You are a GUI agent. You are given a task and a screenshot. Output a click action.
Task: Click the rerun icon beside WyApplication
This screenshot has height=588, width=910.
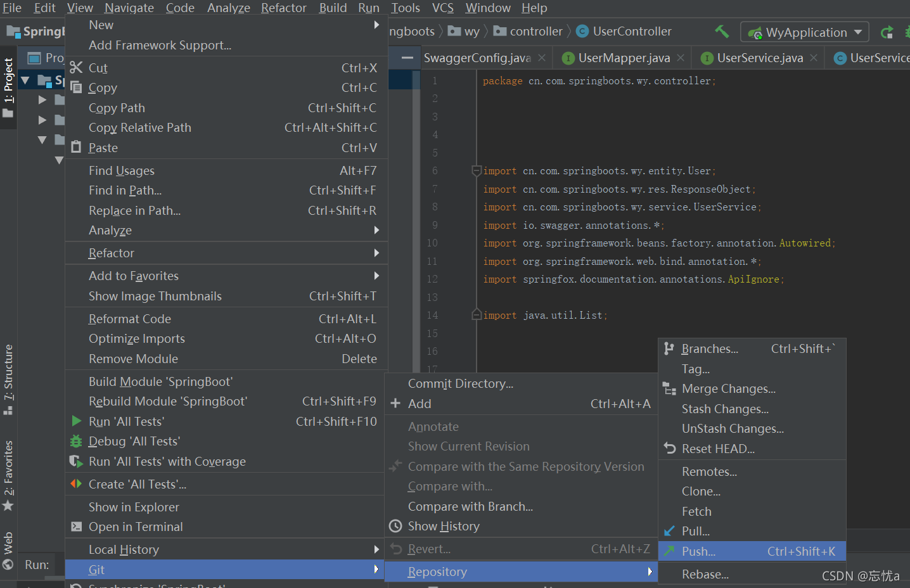[x=887, y=32]
